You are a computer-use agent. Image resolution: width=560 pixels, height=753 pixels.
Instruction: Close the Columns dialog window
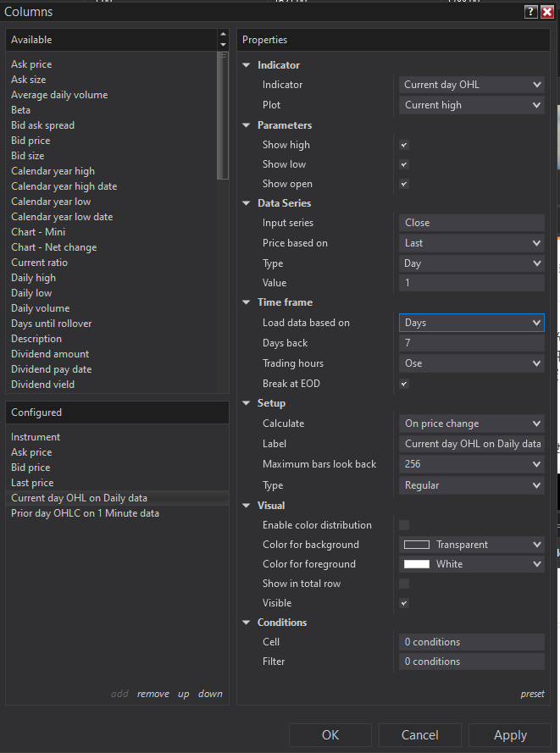(547, 12)
